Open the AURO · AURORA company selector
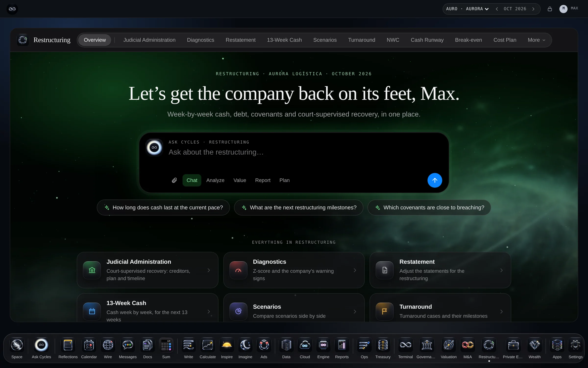 467,9
